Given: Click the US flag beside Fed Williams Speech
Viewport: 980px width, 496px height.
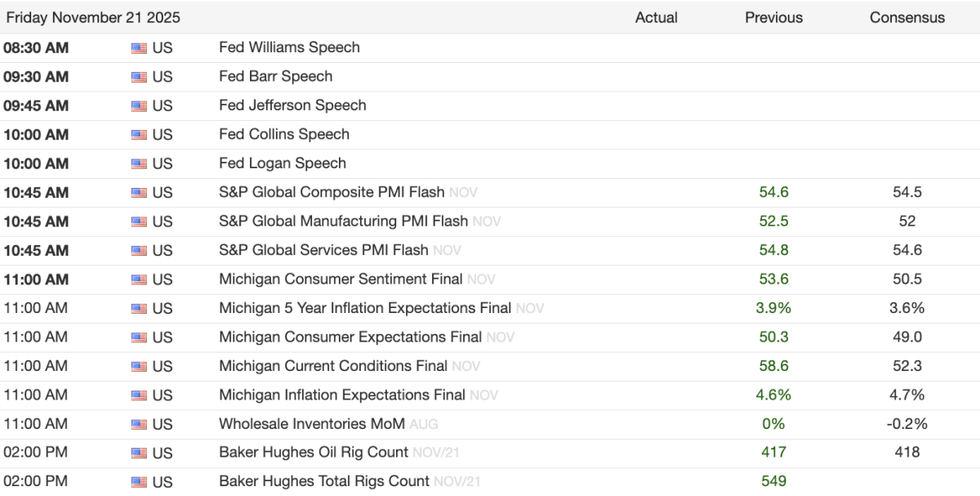Looking at the screenshot, I should click(x=139, y=48).
